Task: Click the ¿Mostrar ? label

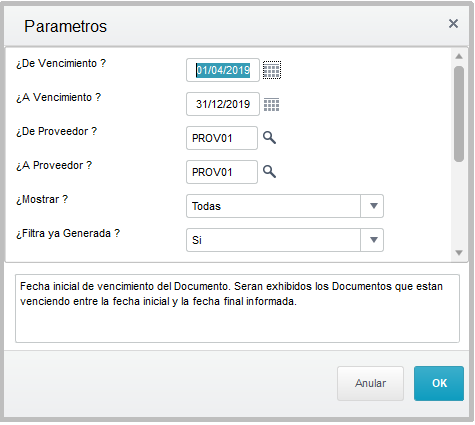Action: [42, 199]
